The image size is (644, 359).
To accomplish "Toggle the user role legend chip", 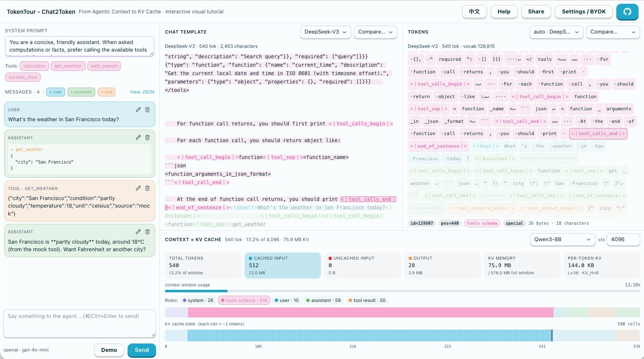I will coord(287,300).
